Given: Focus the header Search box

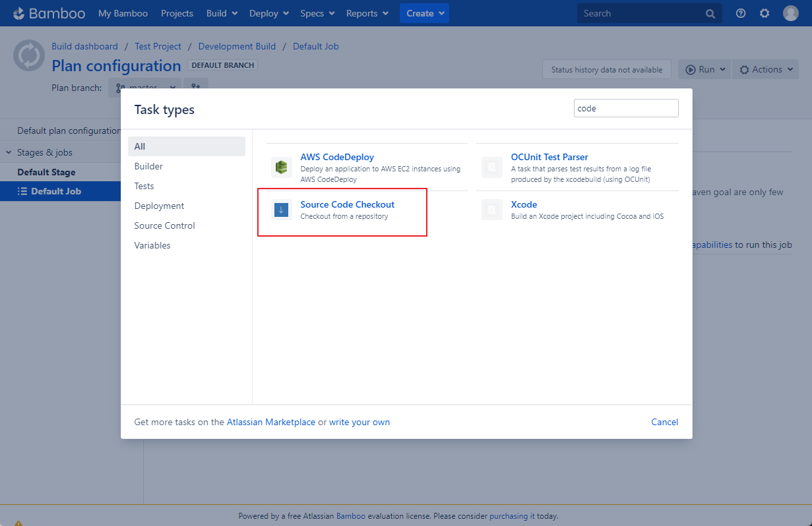Looking at the screenshot, I should pyautogui.click(x=650, y=13).
